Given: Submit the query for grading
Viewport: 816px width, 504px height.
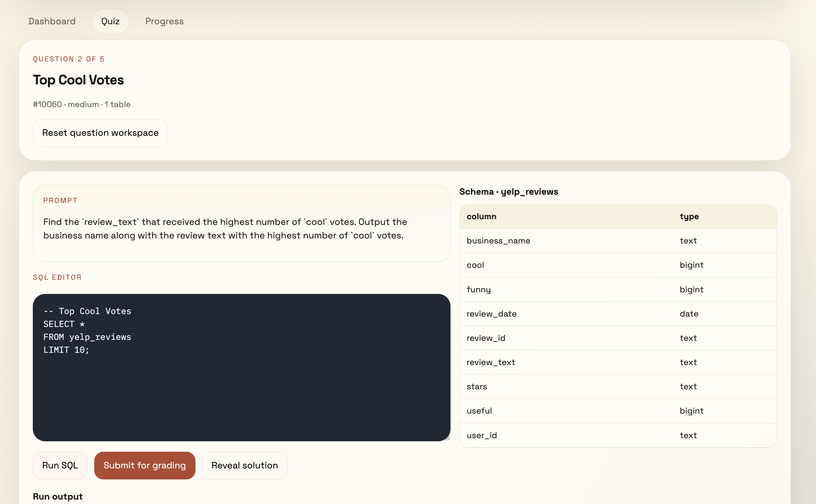Looking at the screenshot, I should 145,465.
